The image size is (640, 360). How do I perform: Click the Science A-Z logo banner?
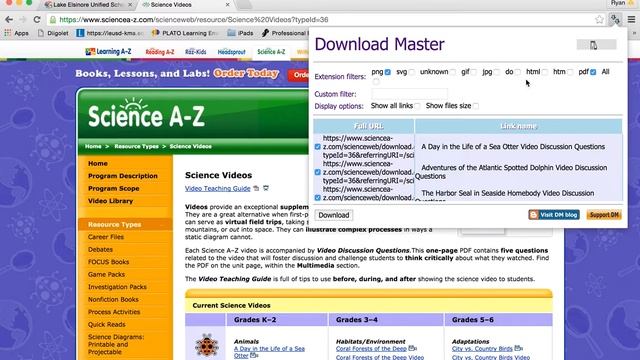pyautogui.click(x=146, y=114)
